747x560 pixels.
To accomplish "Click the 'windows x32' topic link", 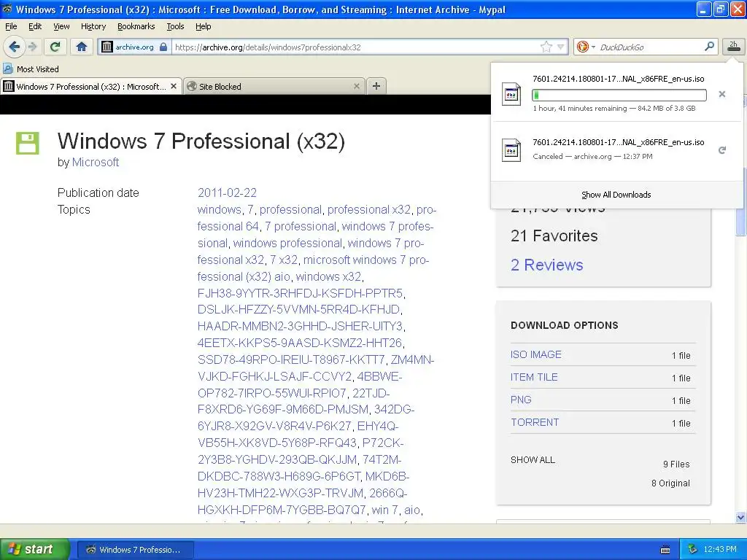I will (x=328, y=276).
